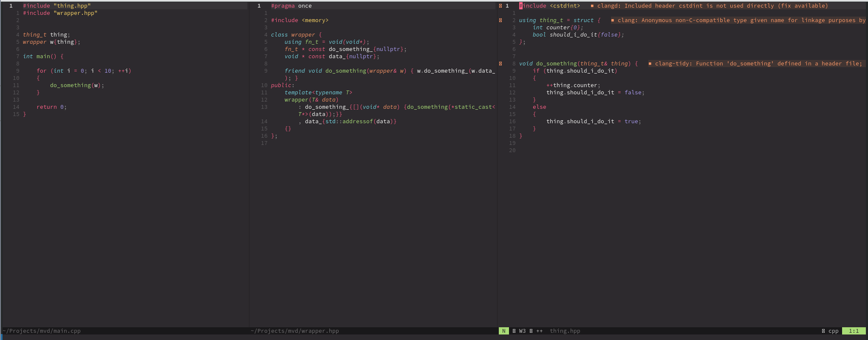Place cursor on 'int main()' line
The height and width of the screenshot is (340, 868).
pos(43,57)
